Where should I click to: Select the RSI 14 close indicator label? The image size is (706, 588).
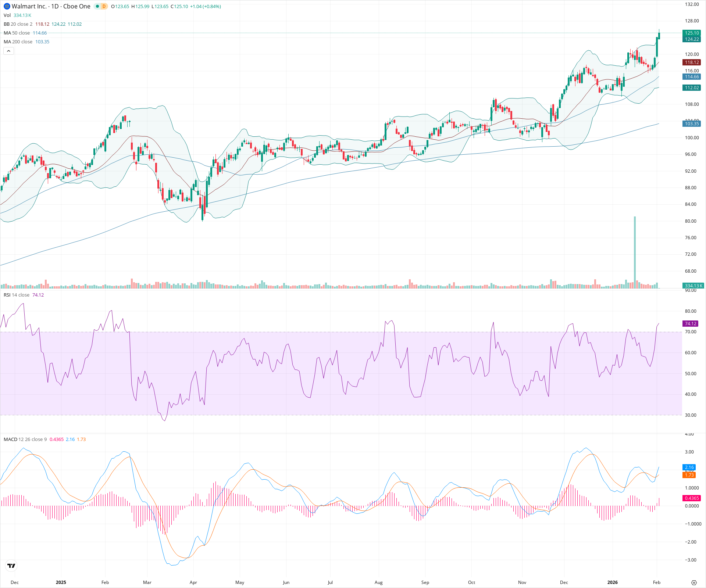(x=17, y=295)
